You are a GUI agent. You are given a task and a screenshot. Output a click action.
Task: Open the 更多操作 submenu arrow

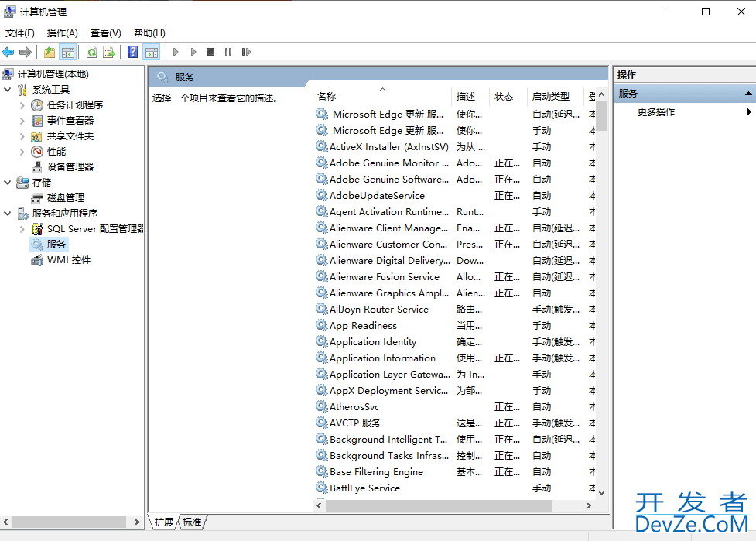pos(749,112)
